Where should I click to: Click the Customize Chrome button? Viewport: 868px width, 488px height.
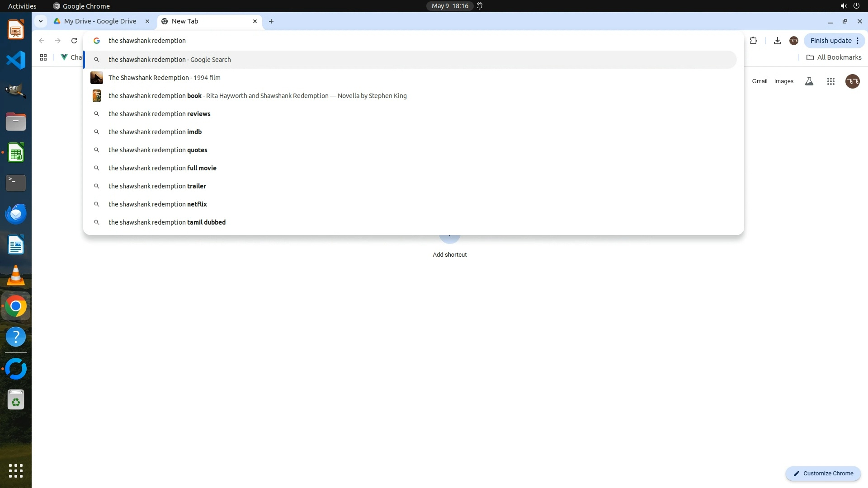pos(823,474)
